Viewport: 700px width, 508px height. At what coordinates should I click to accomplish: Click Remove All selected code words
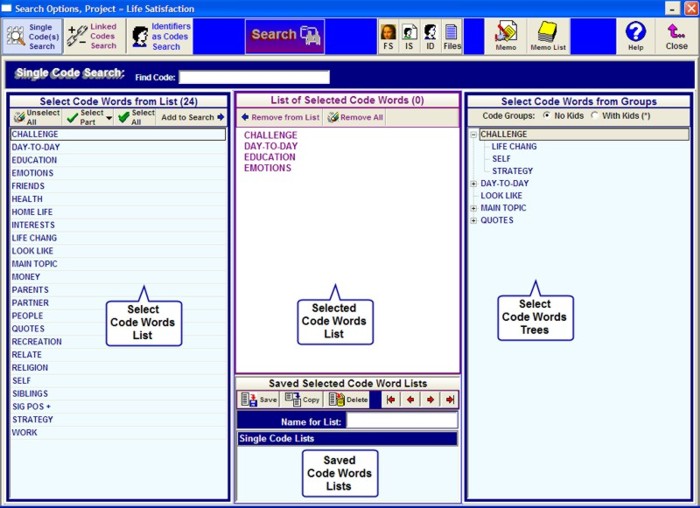[356, 117]
